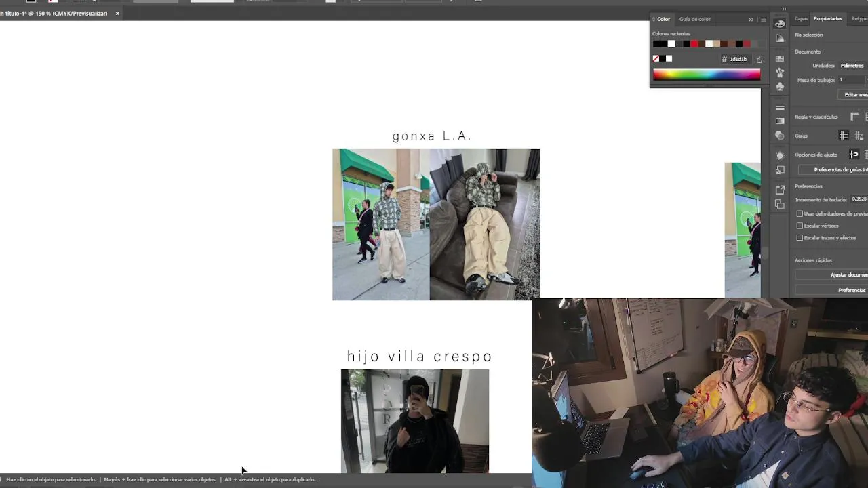Image resolution: width=868 pixels, height=488 pixels.
Task: Open the Stroke panel lines icon
Action: click(x=780, y=107)
